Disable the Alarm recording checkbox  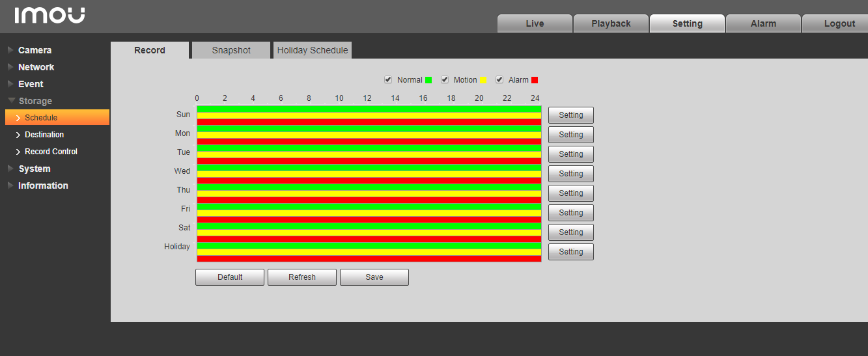499,79
